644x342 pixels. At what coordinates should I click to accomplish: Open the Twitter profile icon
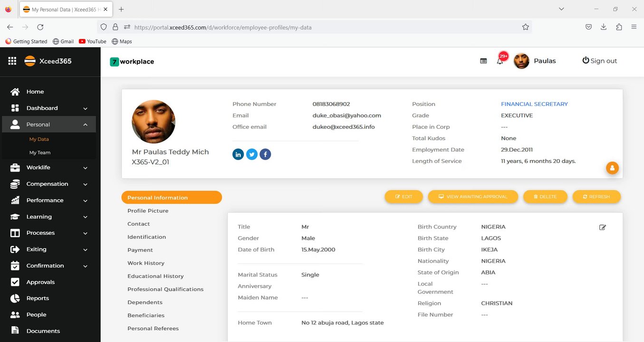pyautogui.click(x=252, y=154)
